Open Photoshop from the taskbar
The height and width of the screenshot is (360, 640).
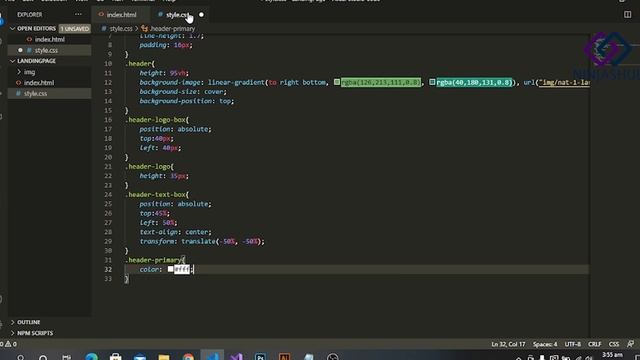point(260,357)
